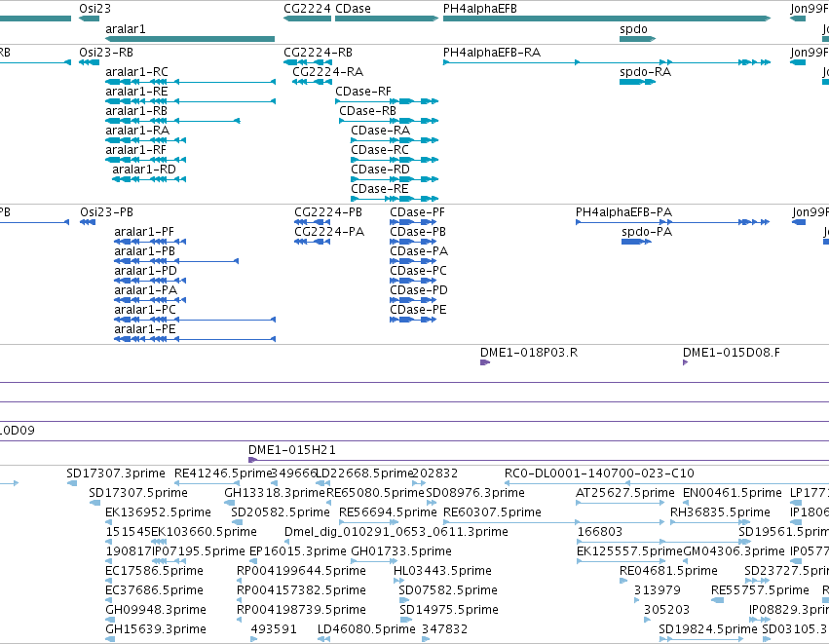Select the Osi23 gene label
Viewport: 829px width, 644px height.
click(94, 9)
